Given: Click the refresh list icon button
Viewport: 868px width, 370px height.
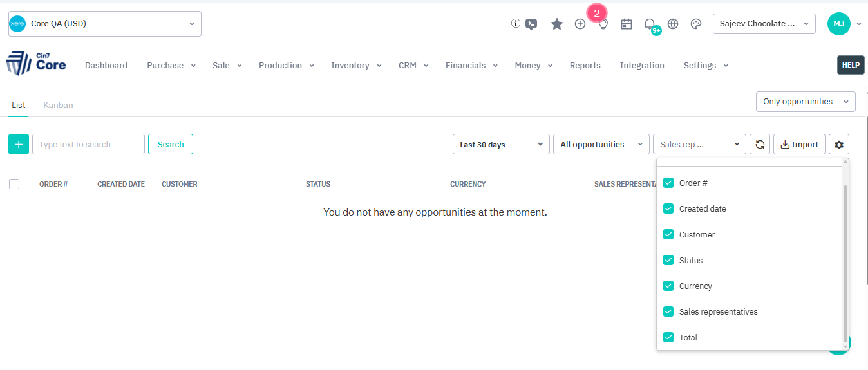Looking at the screenshot, I should [760, 144].
